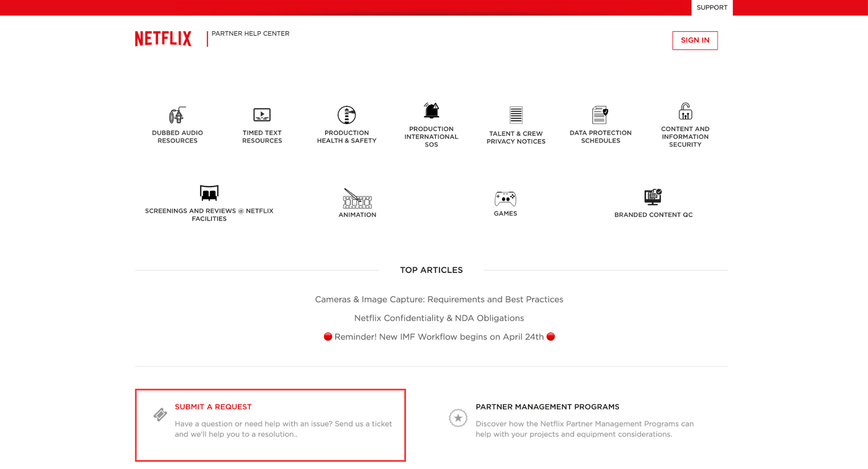Image resolution: width=868 pixels, height=469 pixels.
Task: Open Branded Content QC label
Action: pyautogui.click(x=653, y=215)
